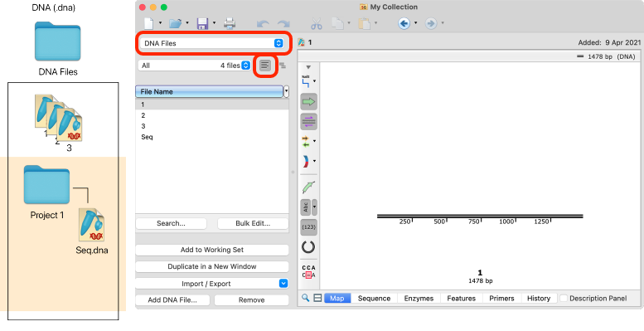Sort by File Name column header
This screenshot has width=644, height=331.
[209, 92]
